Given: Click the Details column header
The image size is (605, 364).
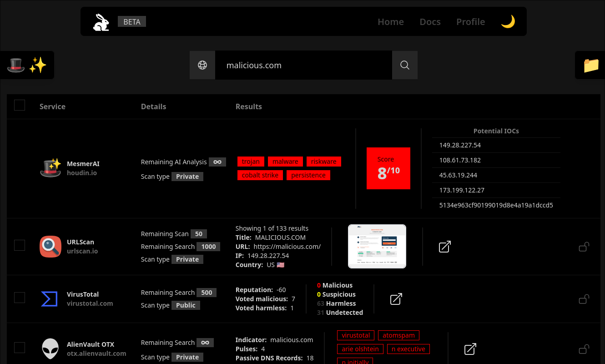Looking at the screenshot, I should (x=153, y=106).
